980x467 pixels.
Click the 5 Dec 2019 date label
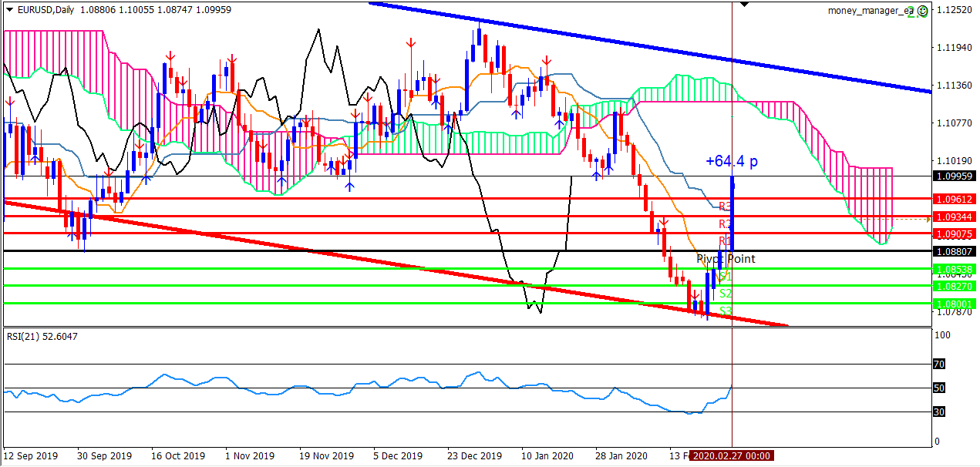coord(398,455)
